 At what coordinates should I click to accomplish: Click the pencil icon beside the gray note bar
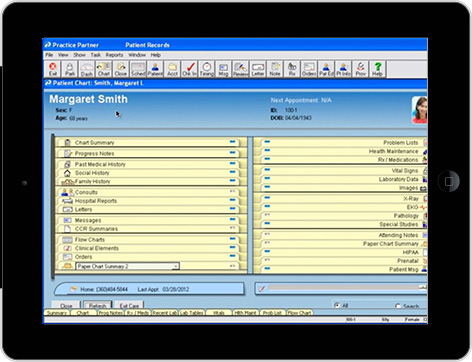click(262, 288)
